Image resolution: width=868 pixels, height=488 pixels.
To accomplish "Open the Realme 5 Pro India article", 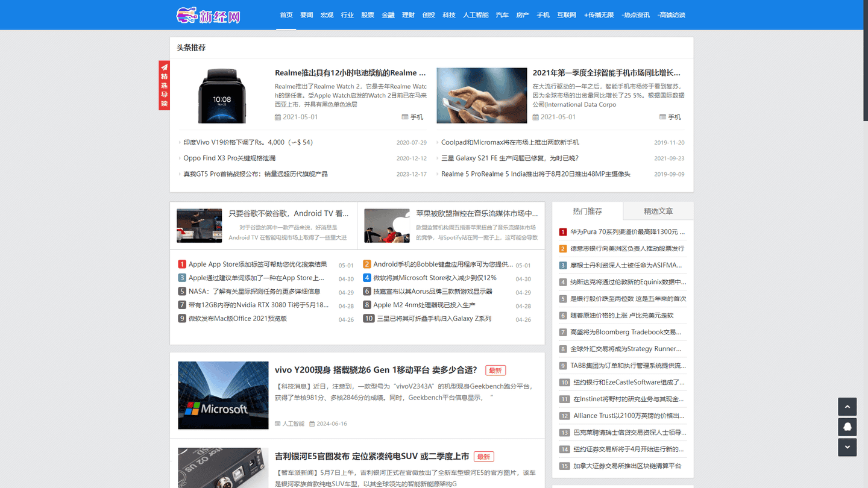I will pos(536,174).
